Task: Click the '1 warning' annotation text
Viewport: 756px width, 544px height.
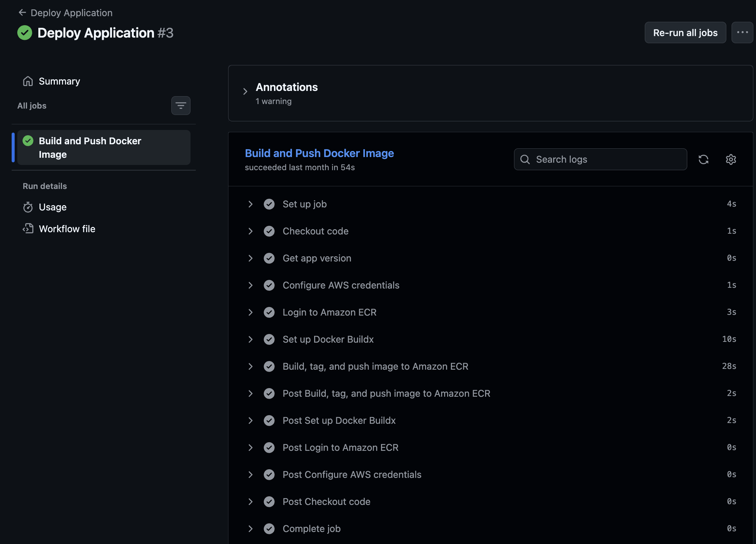Action: pyautogui.click(x=274, y=101)
